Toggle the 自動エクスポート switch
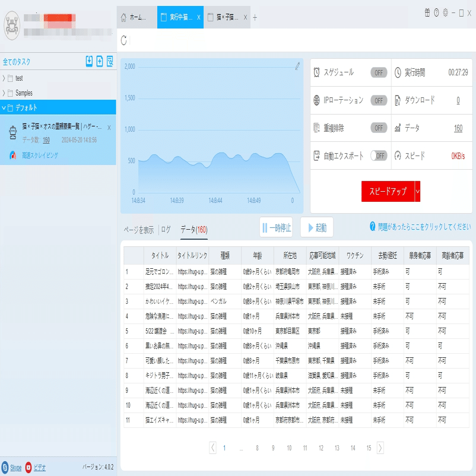This screenshot has width=476, height=476. click(x=379, y=156)
